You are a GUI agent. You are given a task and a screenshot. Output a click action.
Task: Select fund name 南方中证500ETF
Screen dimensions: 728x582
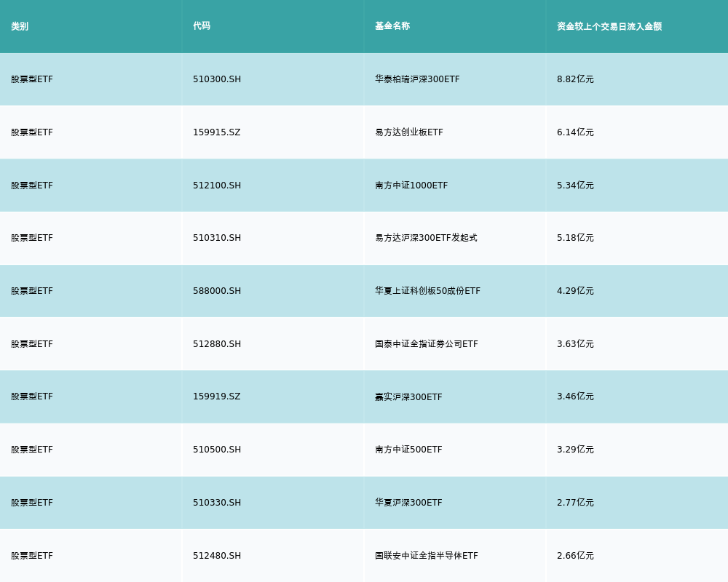tap(408, 450)
